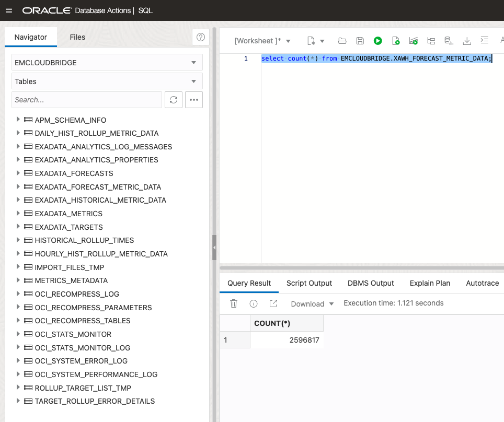The image size is (504, 422).
Task: Clear the query result output
Action: pos(234,303)
